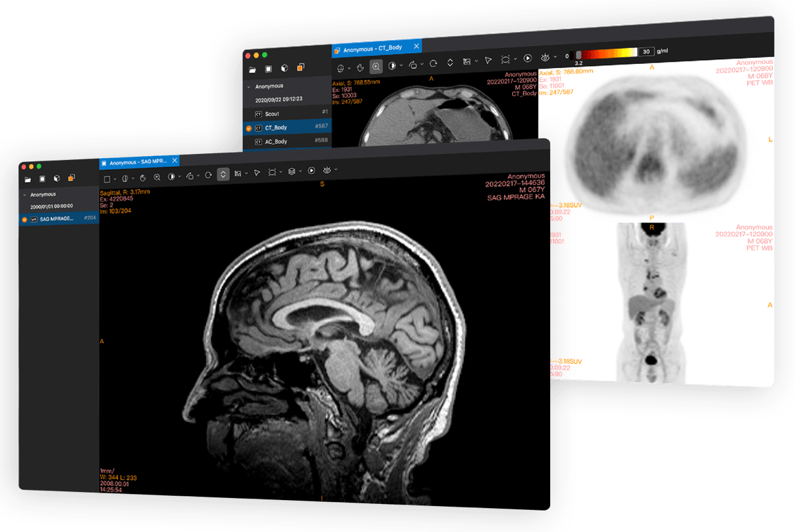
Task: Open window/level dropdown arrow in SAG MPRAGE toolbar
Action: tap(179, 176)
